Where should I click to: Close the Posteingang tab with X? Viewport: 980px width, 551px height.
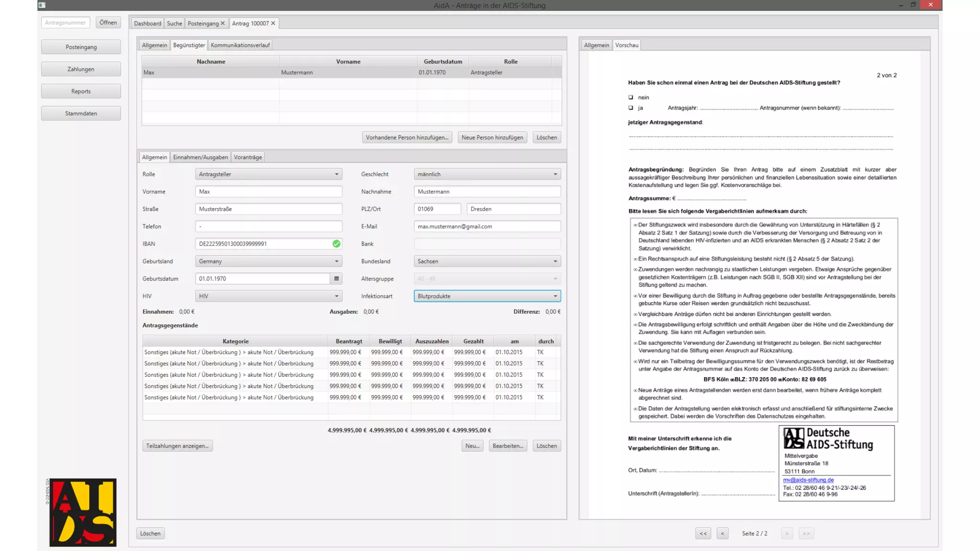(223, 23)
